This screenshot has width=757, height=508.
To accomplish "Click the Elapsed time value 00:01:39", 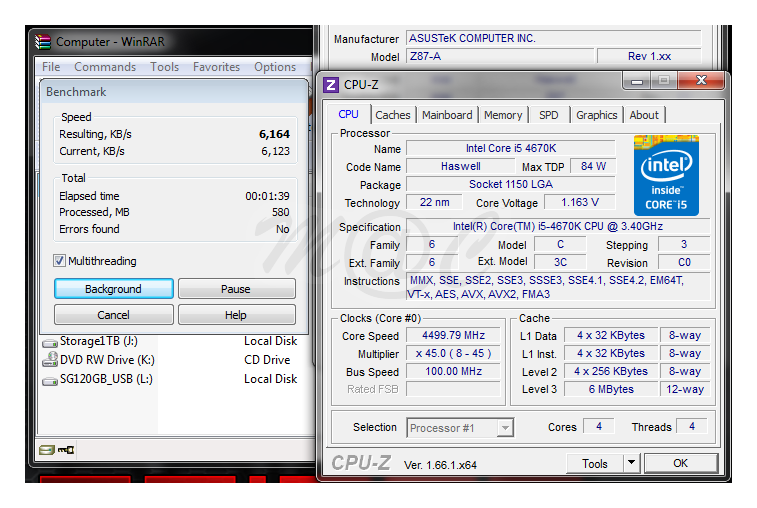I will (x=267, y=196).
